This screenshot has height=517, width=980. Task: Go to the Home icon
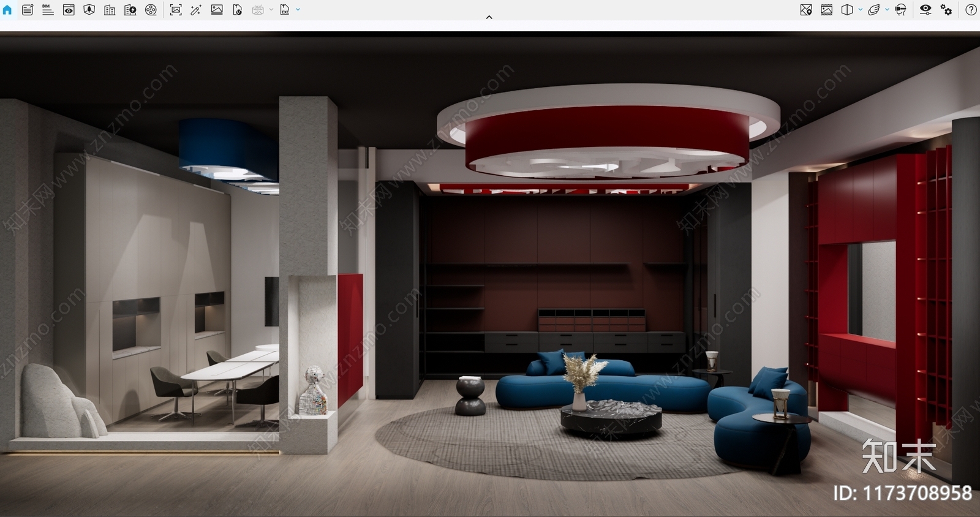pos(7,10)
